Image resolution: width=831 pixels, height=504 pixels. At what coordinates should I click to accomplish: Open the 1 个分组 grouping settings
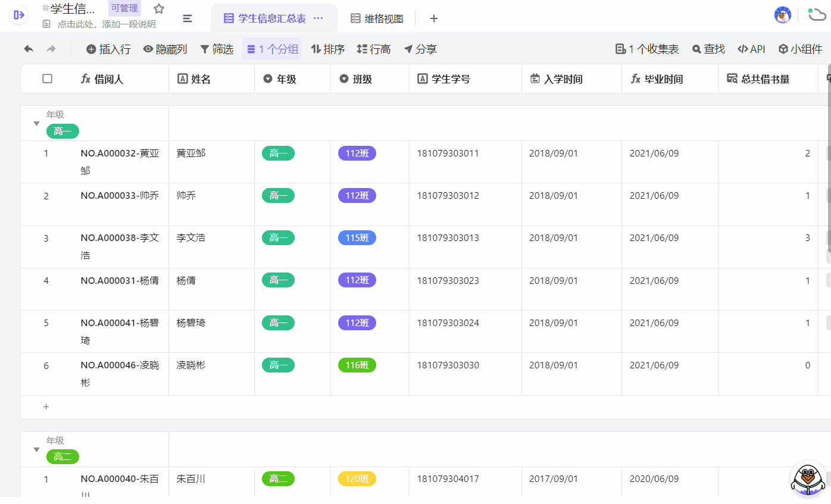coord(272,49)
